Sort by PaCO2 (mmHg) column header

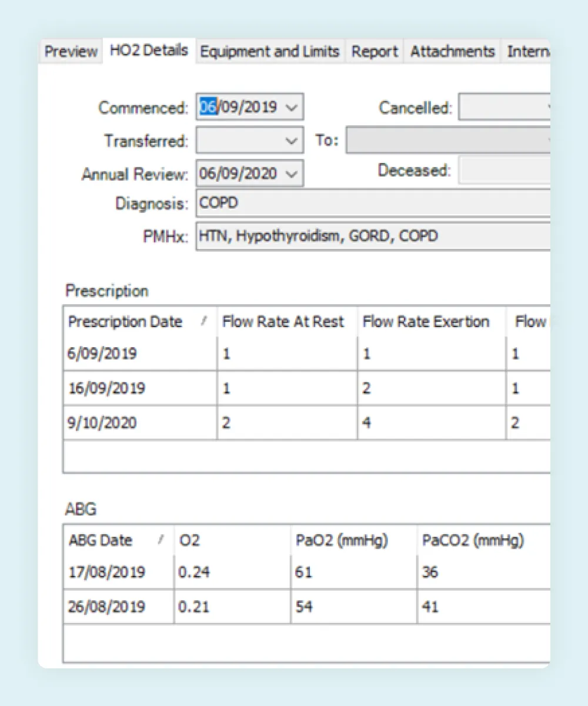click(x=484, y=541)
